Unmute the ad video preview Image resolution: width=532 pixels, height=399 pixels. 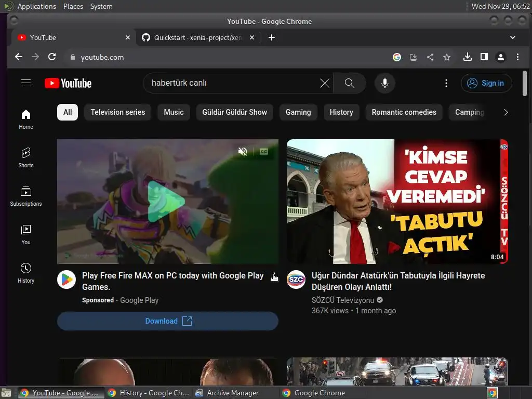point(243,151)
